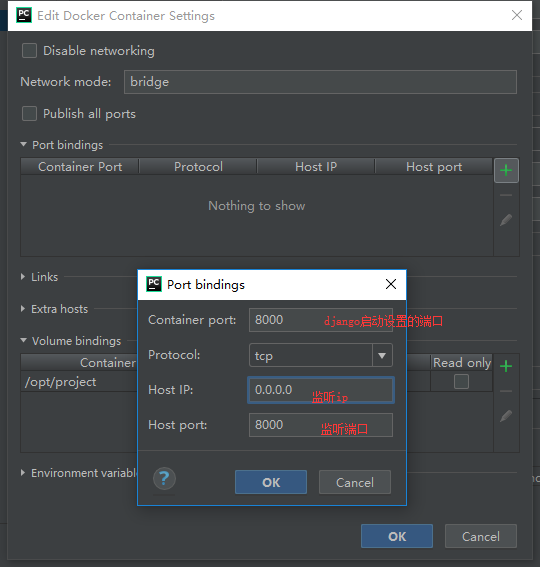540x567 pixels.
Task: Expand the Links section
Action: click(23, 277)
